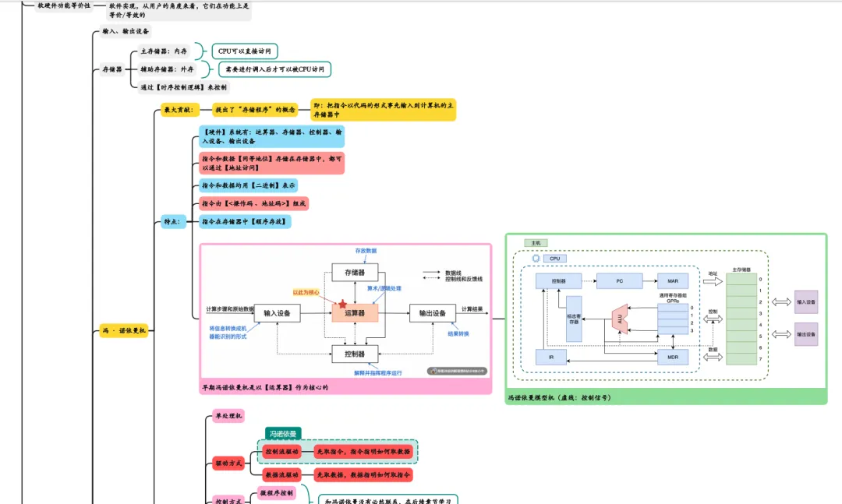Click the blue annotation 结果转换
842x504 pixels.
point(458,333)
